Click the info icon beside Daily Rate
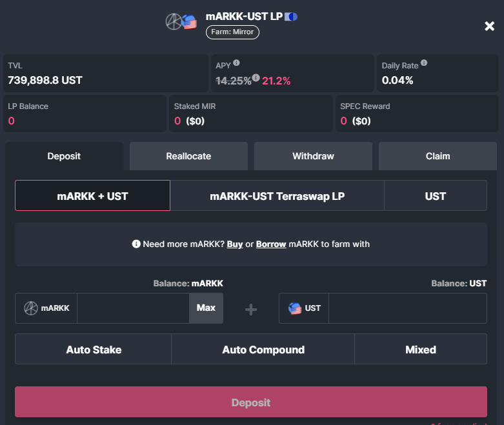 424,63
